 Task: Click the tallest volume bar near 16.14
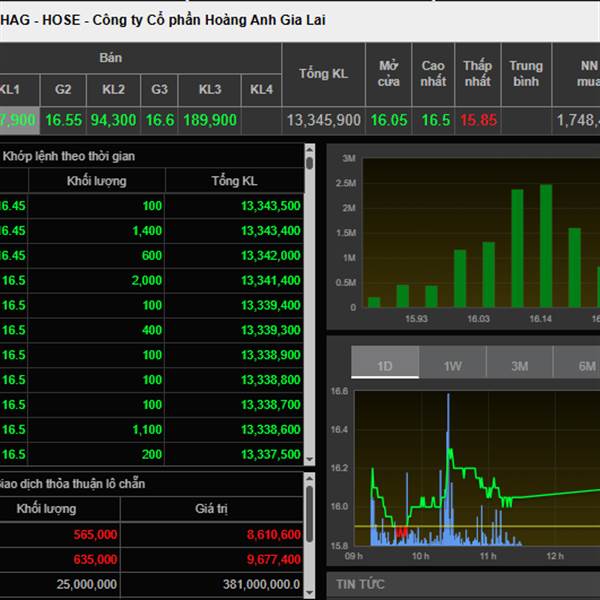tap(546, 246)
